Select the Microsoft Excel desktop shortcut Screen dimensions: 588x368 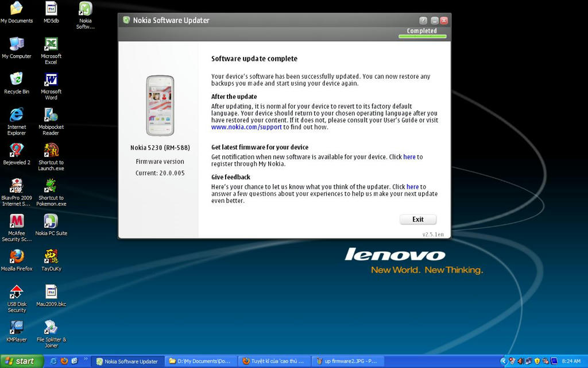[x=51, y=51]
